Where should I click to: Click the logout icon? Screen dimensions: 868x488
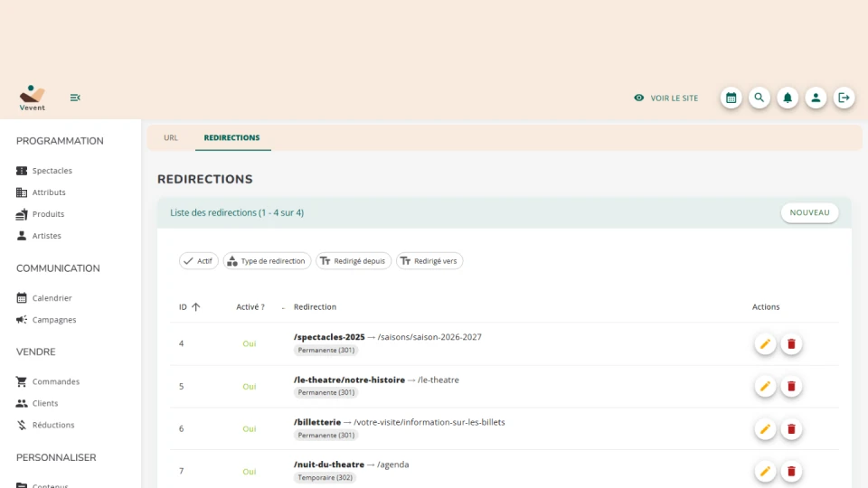click(844, 98)
